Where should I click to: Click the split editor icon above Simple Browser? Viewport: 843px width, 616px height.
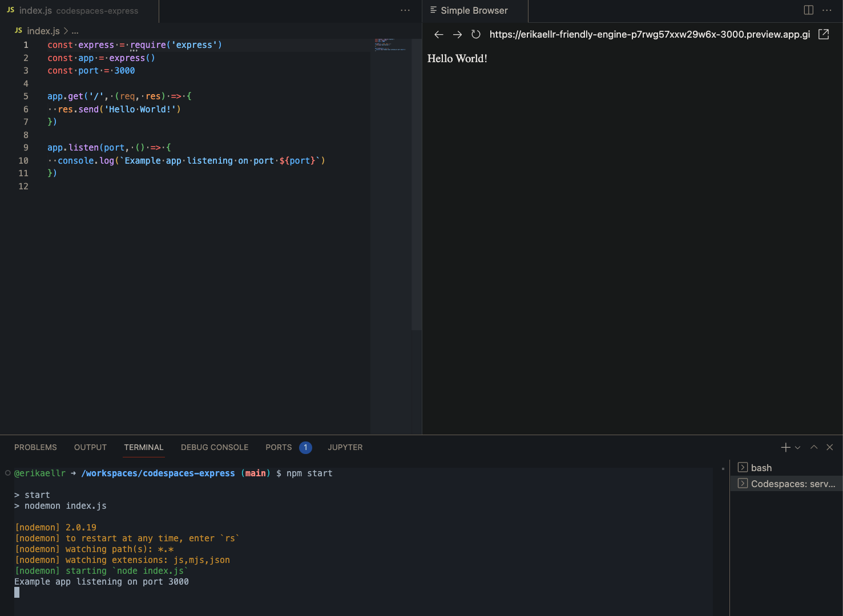point(808,10)
